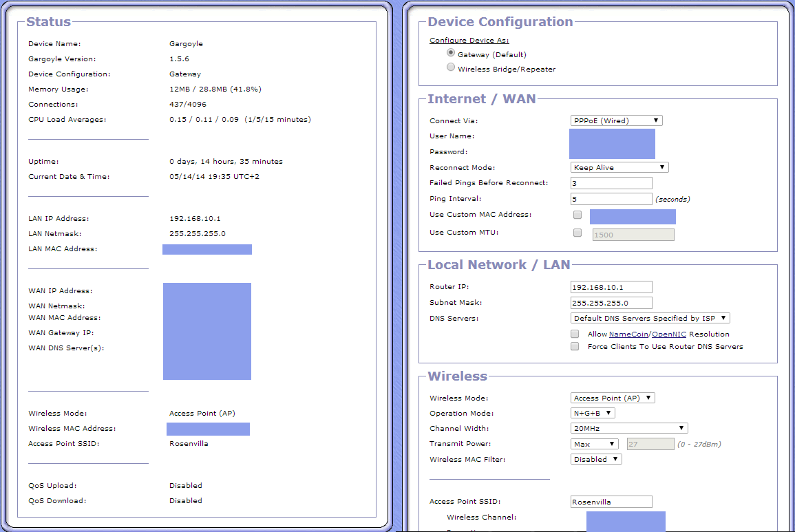The height and width of the screenshot is (532, 795).
Task: Tick the Use Custom MTU checkbox
Action: pyautogui.click(x=577, y=233)
